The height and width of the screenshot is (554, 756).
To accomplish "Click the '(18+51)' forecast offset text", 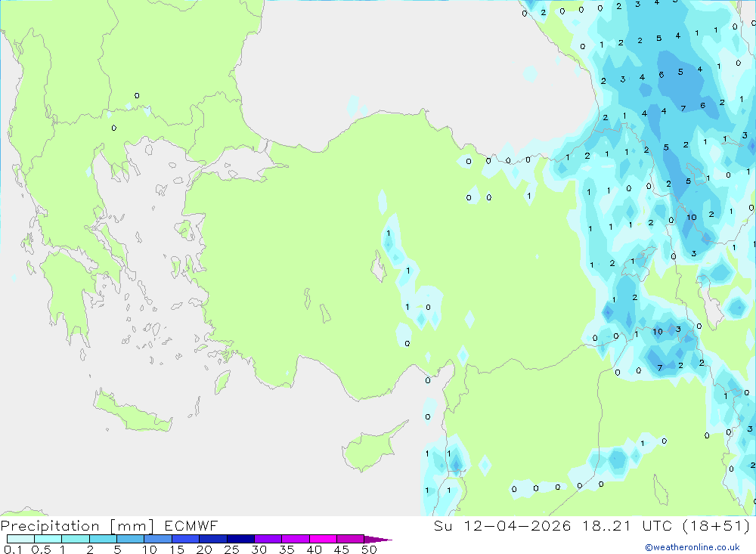I will tap(717, 525).
